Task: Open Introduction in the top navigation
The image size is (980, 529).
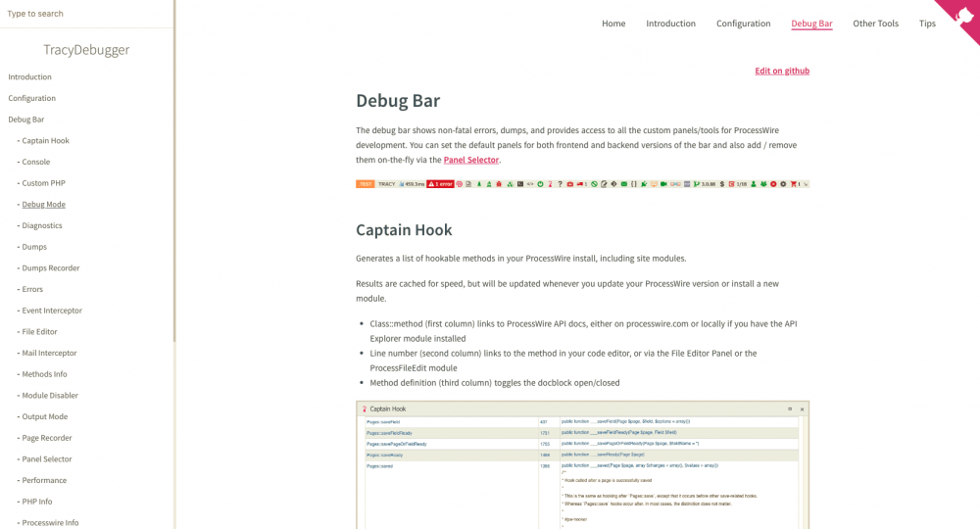Action: (670, 24)
